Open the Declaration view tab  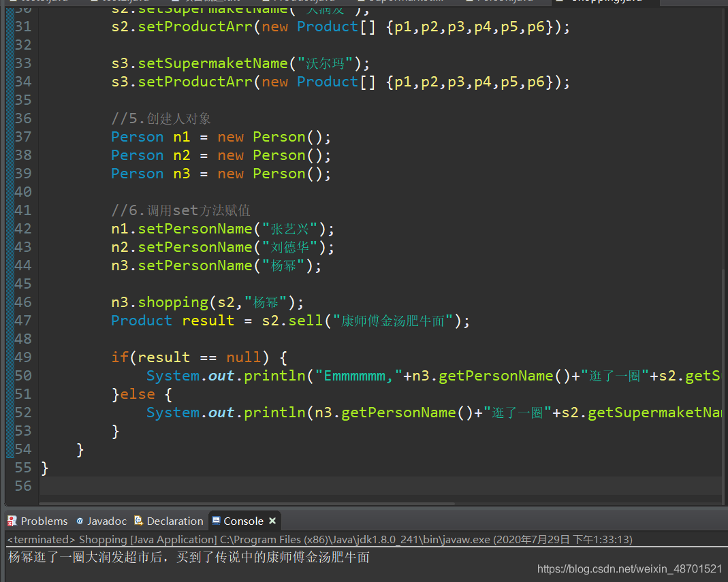tap(169, 521)
